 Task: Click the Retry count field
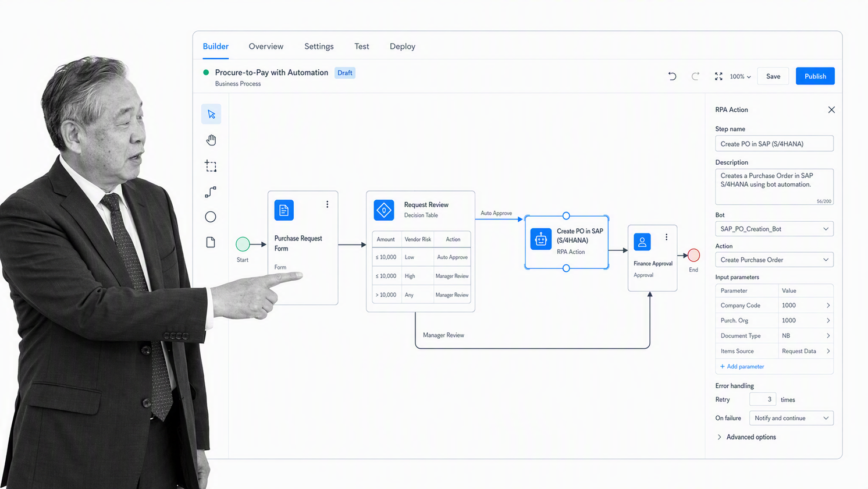pyautogui.click(x=763, y=399)
